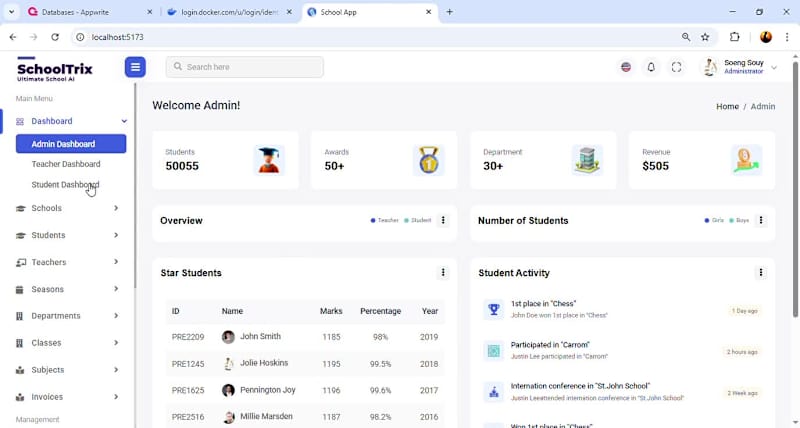Open a new browser tab
Image resolution: width=800 pixels, height=428 pixels.
coord(449,12)
